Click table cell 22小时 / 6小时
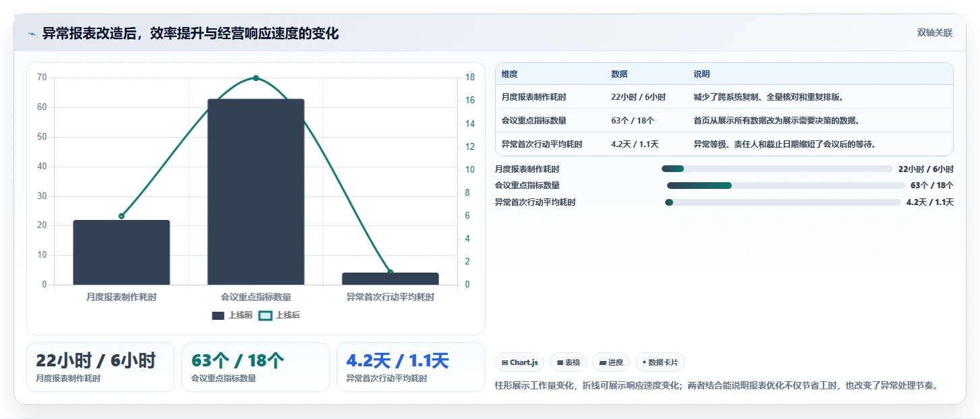This screenshot has height=419, width=980. 638,97
